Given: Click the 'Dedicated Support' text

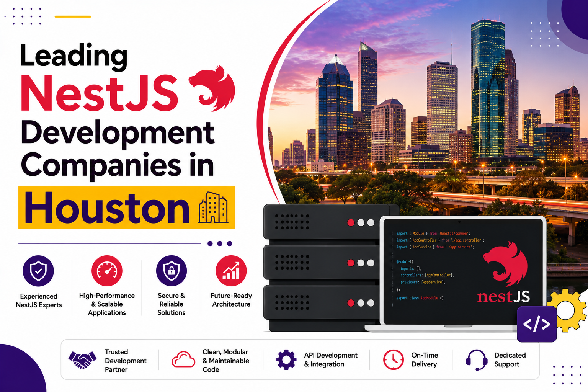Looking at the screenshot, I should coord(510,360).
